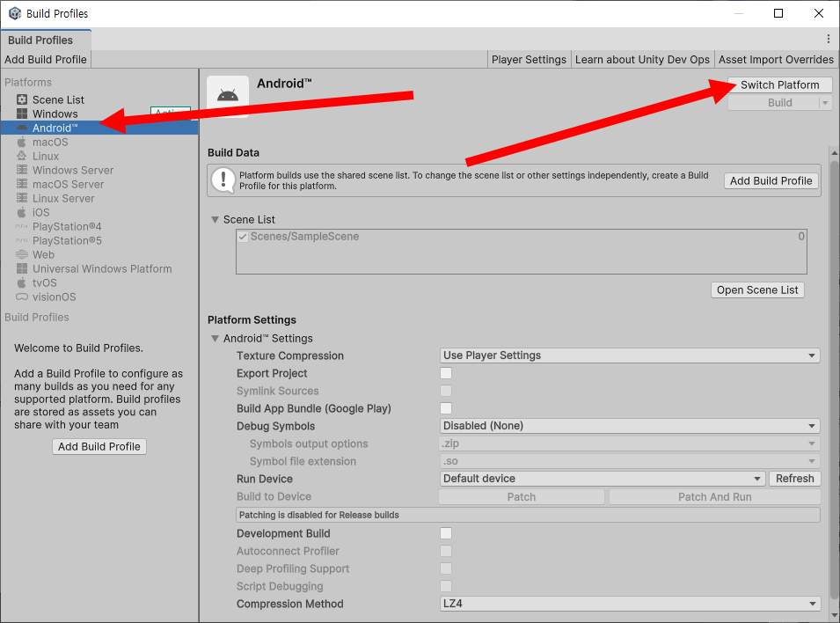This screenshot has width=840, height=623.
Task: Click the greyed-out Build button
Action: point(773,103)
